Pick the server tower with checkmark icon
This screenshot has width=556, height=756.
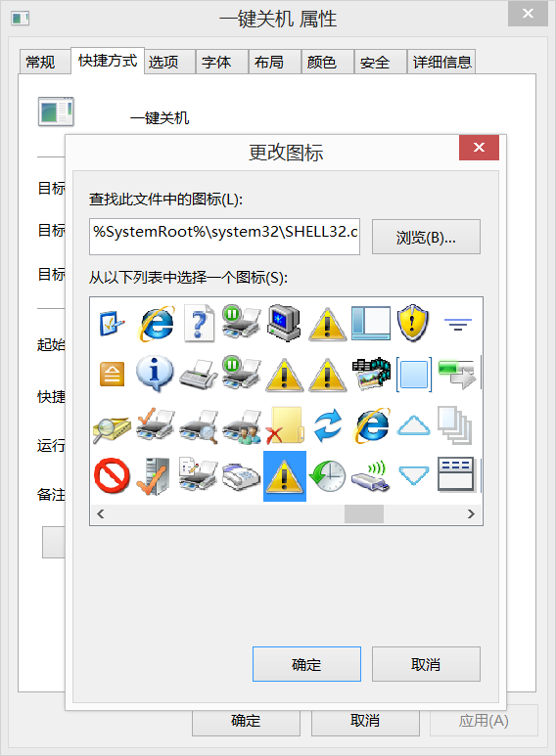coord(154,476)
